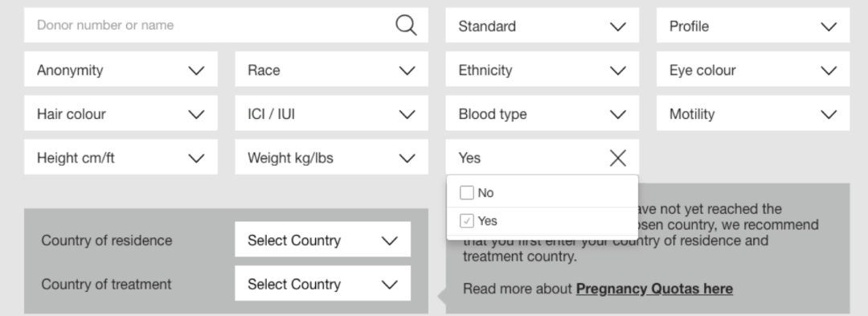This screenshot has height=316, width=868.
Task: Open the Hair colour chevron arrow
Action: (x=196, y=114)
